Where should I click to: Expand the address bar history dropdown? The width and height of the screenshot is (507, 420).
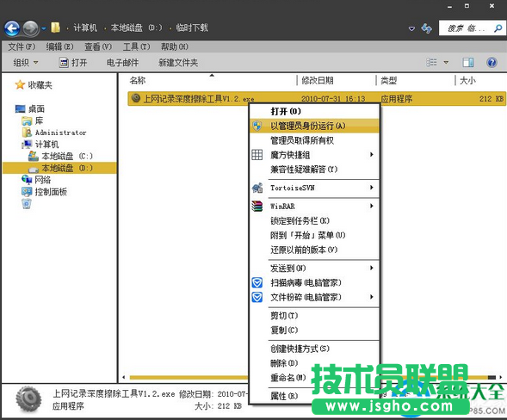click(x=411, y=28)
